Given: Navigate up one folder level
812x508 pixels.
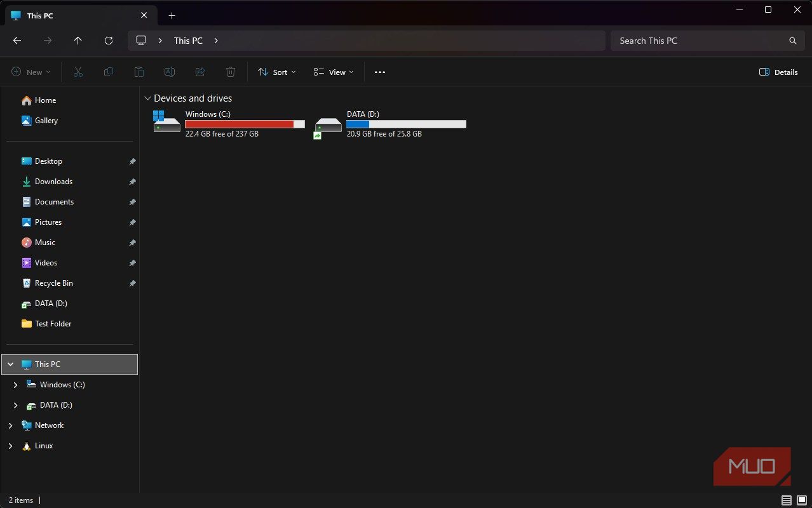Looking at the screenshot, I should [78, 41].
